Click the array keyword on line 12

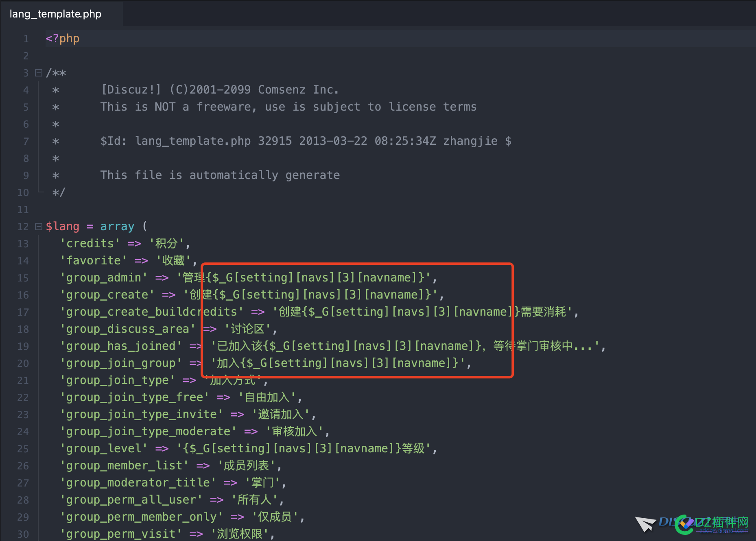coord(117,226)
